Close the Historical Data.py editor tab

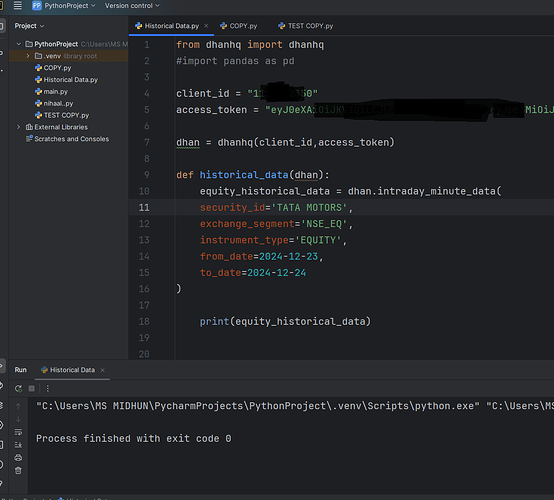pyautogui.click(x=206, y=26)
